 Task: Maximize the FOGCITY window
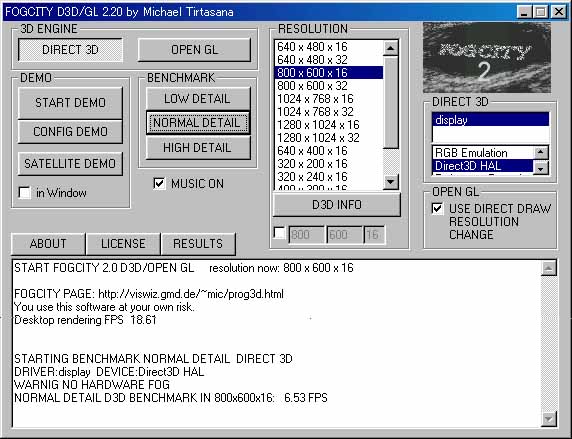[540, 12]
